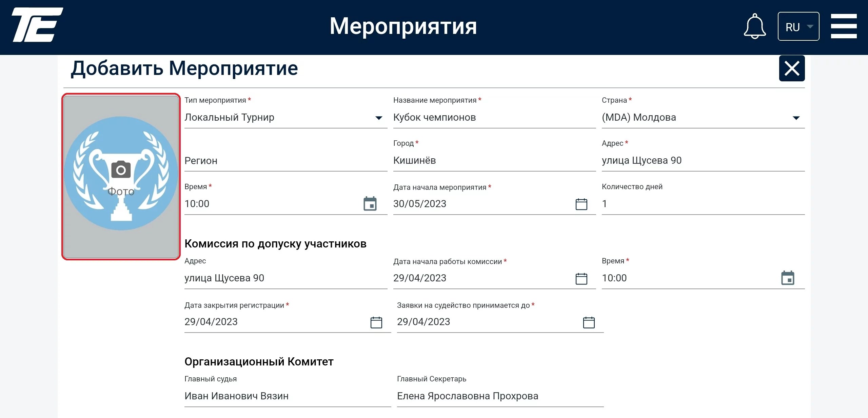Edit the Главный Секретарь field
Image resolution: width=868 pixels, height=418 pixels.
click(x=500, y=396)
